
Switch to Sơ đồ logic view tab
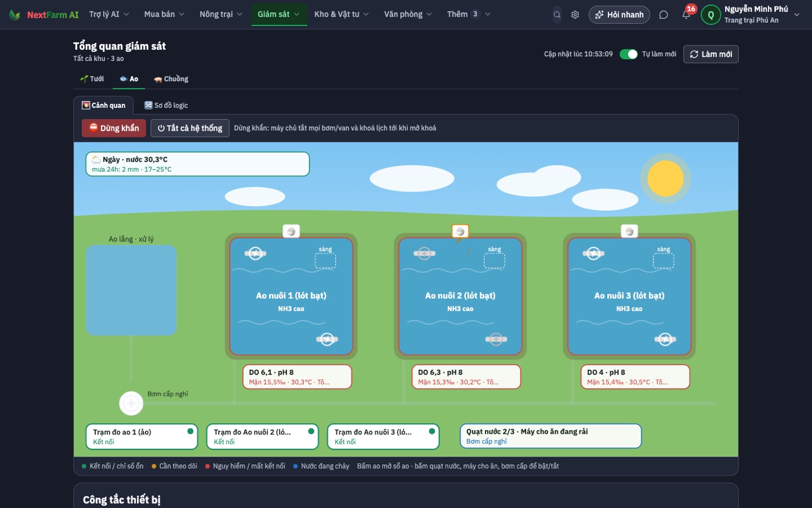pyautogui.click(x=166, y=105)
